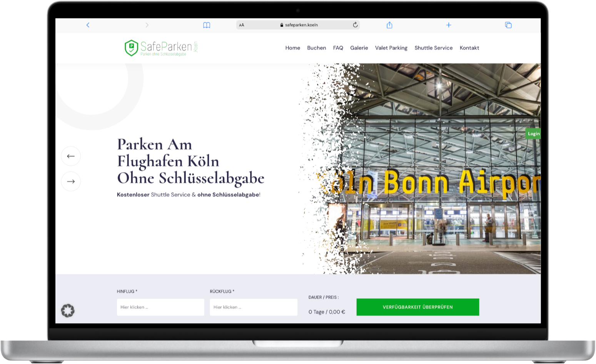Click the reload page icon
Image resolution: width=596 pixels, height=364 pixels.
[355, 25]
